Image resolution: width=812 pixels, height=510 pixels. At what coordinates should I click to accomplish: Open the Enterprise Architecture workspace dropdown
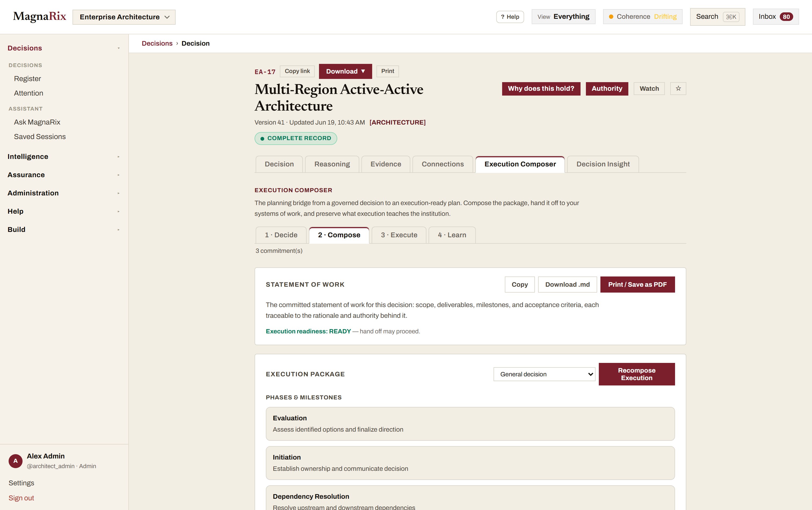(x=124, y=17)
